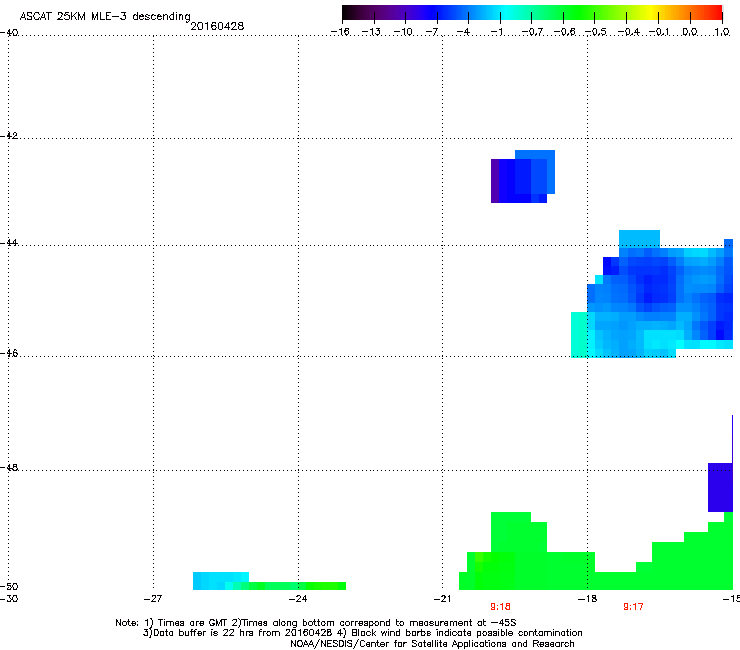Click the red time label 9:18
This screenshot has height=650, width=740.
(x=500, y=607)
